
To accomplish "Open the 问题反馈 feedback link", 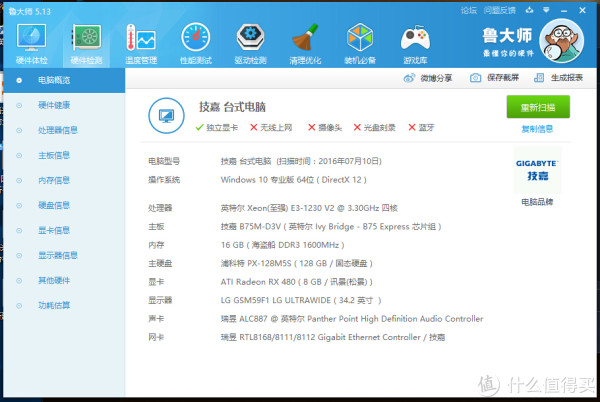I will pyautogui.click(x=499, y=10).
